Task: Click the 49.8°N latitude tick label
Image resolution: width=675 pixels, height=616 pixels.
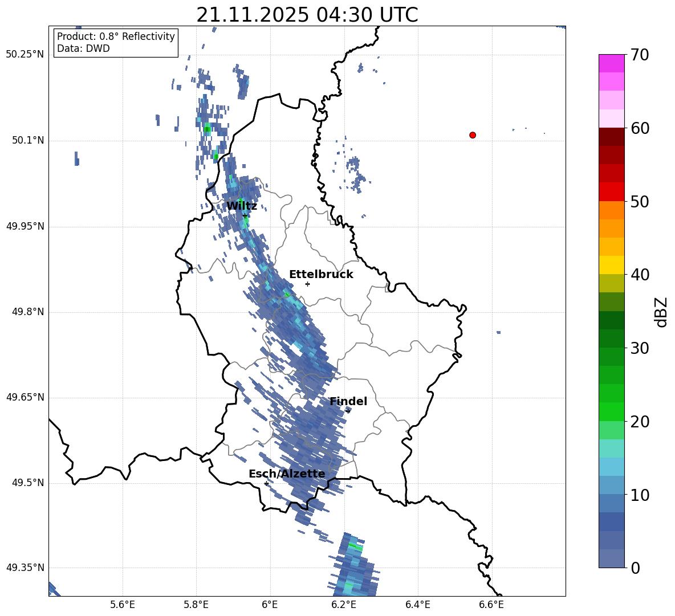Action: pos(28,312)
